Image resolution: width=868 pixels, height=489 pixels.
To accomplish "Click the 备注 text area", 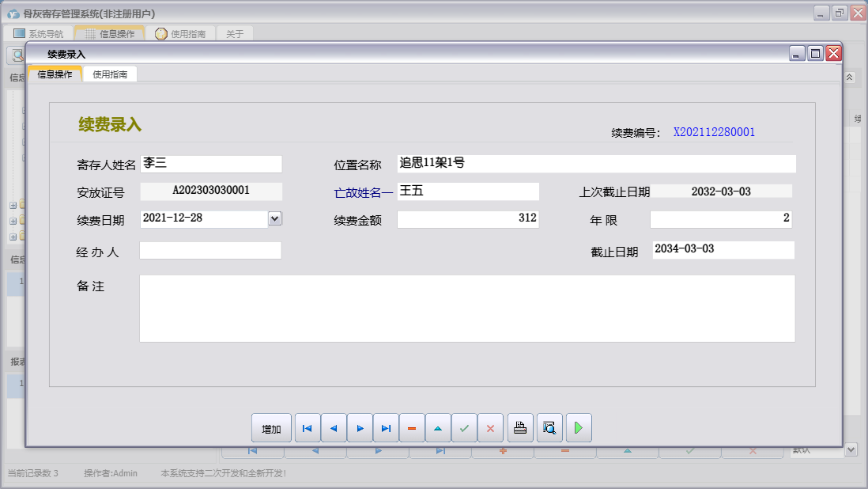I will tap(466, 309).
